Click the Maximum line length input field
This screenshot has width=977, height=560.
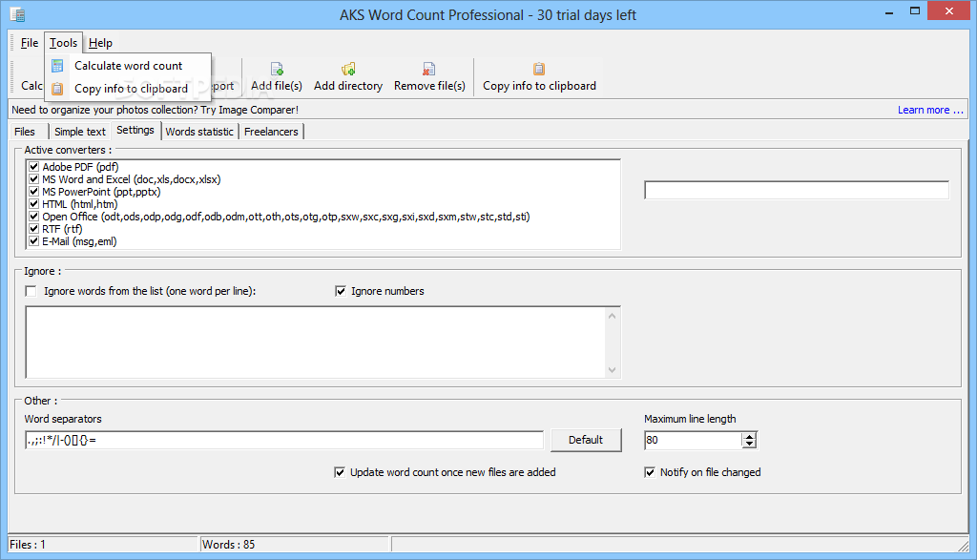click(693, 440)
